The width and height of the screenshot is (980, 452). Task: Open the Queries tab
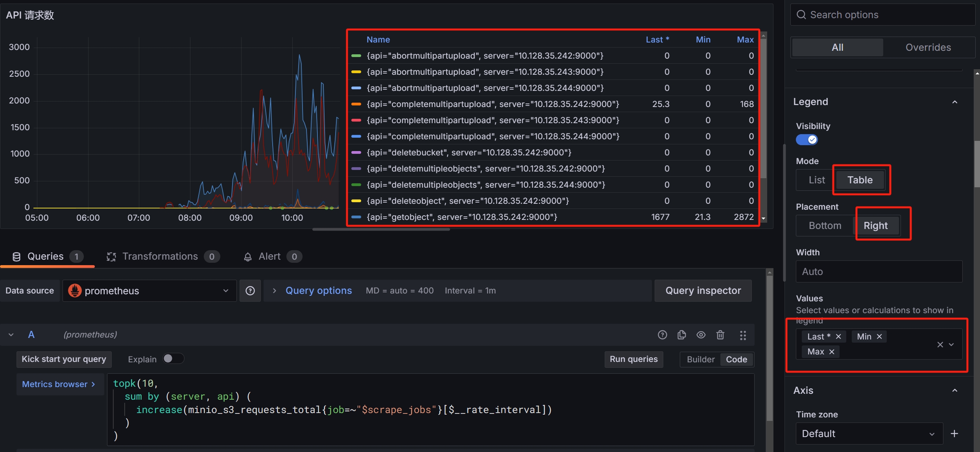(47, 257)
